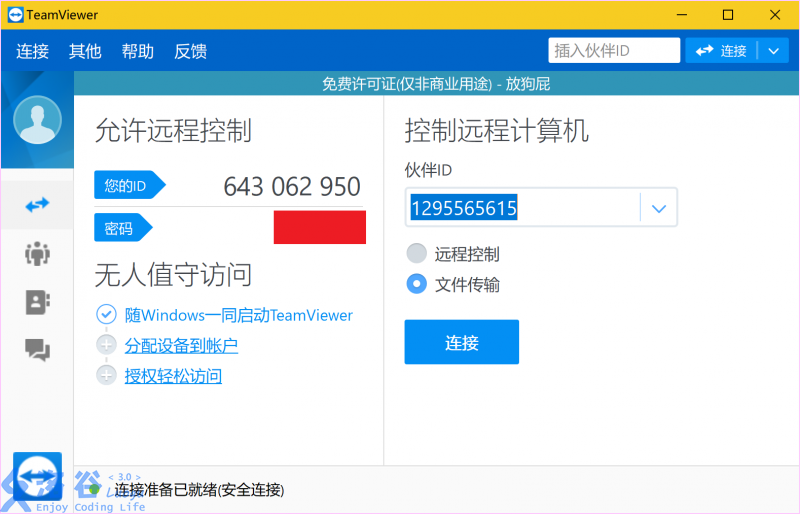The width and height of the screenshot is (800, 514).
Task: Open the 反馈 menu
Action: tap(190, 51)
